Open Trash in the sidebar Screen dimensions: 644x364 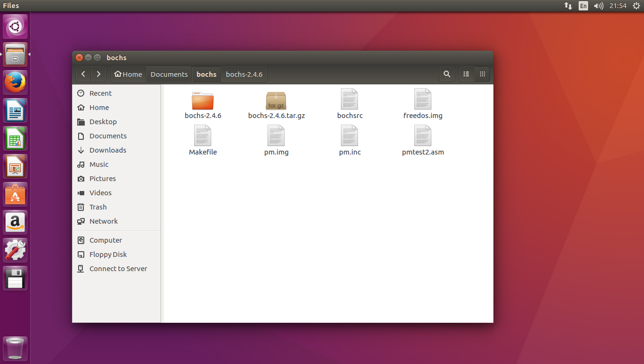[x=116, y=207]
